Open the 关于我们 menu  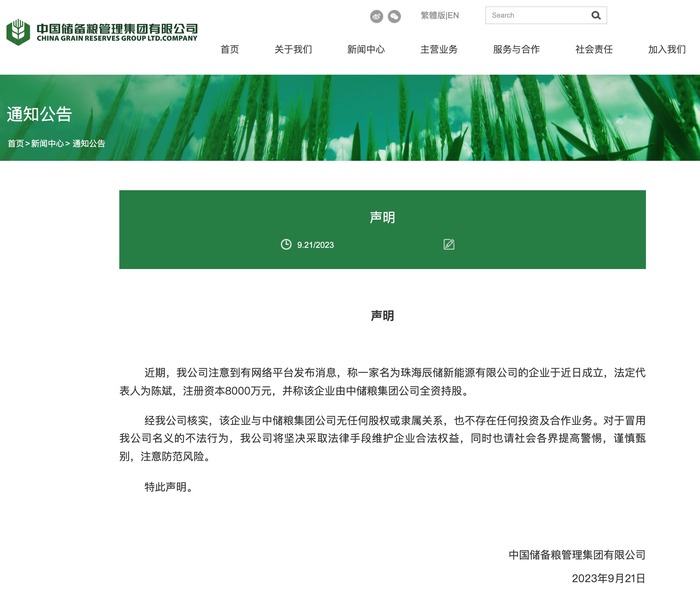(x=293, y=49)
